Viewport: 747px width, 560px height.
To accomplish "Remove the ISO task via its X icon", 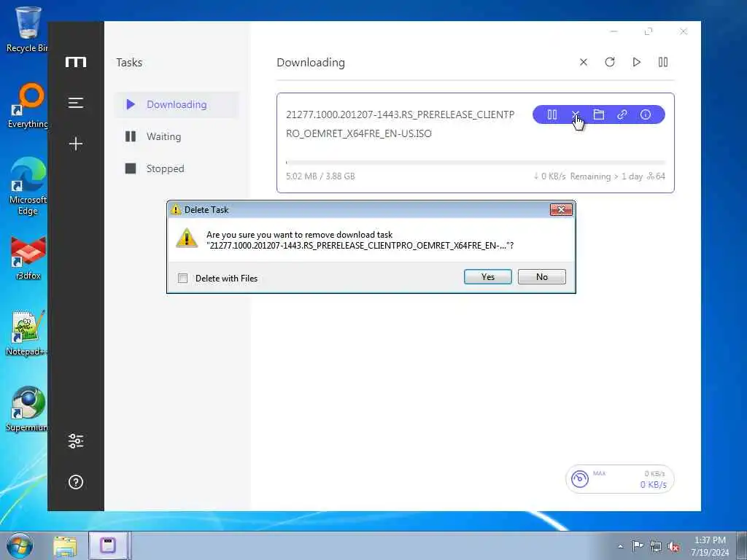I will (x=576, y=114).
